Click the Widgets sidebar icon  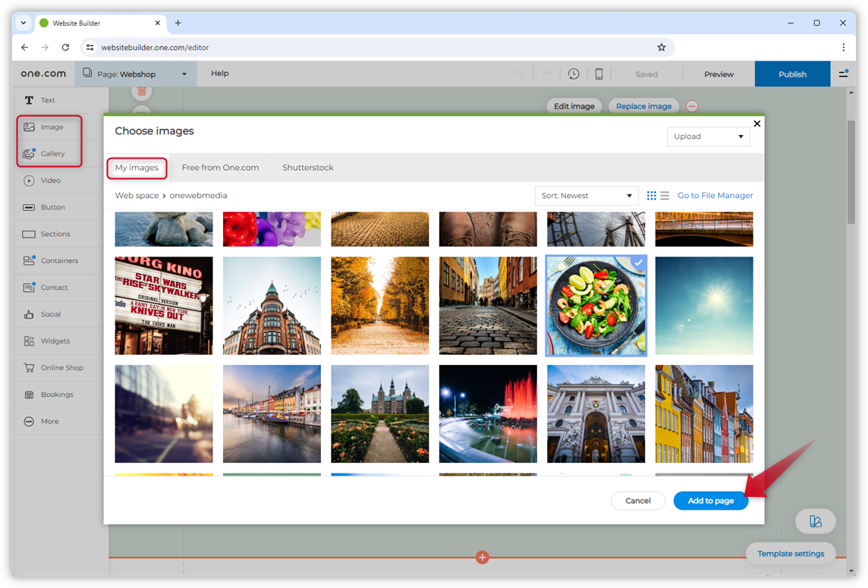pyautogui.click(x=29, y=341)
